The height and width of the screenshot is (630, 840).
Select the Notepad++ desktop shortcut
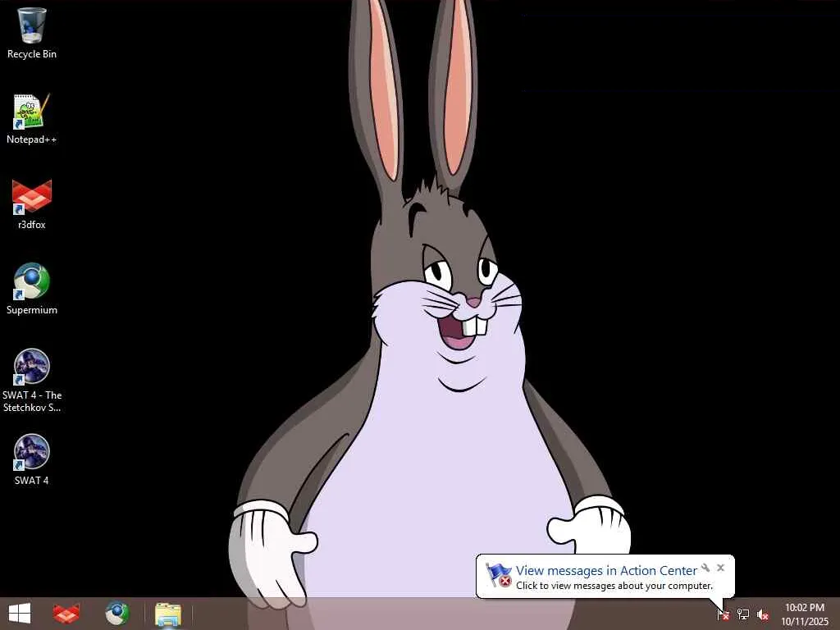[32, 119]
